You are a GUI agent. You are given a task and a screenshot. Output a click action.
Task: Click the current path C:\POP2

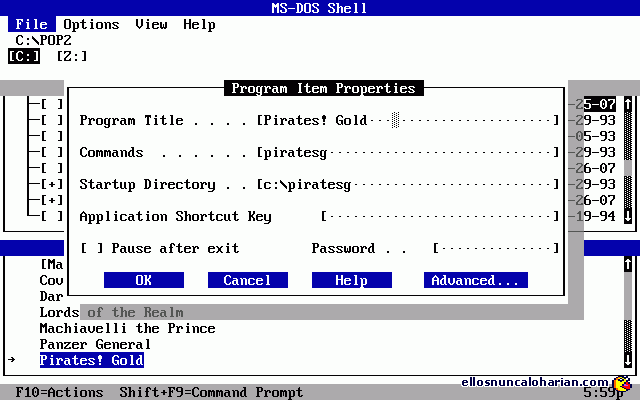pyautogui.click(x=44, y=40)
